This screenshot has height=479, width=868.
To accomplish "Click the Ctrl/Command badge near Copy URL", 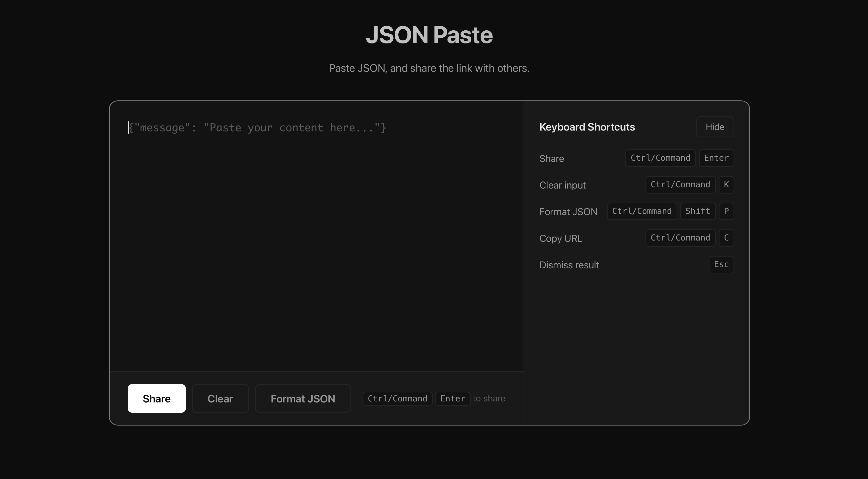I will [680, 238].
